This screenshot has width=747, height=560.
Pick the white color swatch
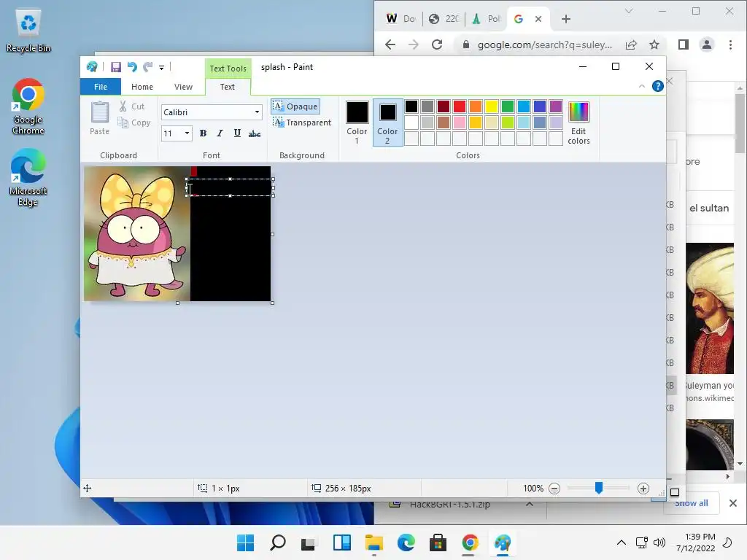(411, 122)
